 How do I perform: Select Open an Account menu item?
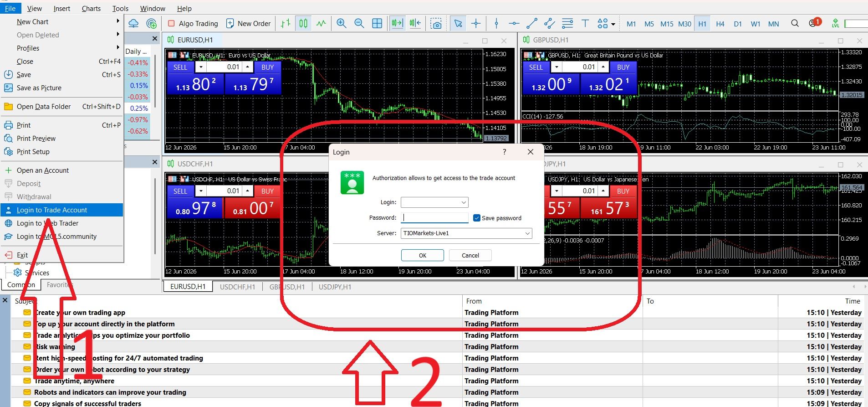coord(62,170)
